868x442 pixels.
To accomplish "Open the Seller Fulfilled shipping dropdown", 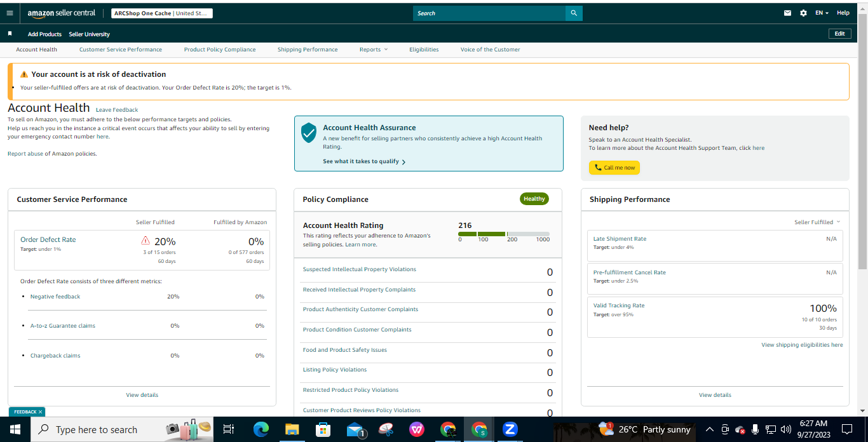I will point(817,222).
